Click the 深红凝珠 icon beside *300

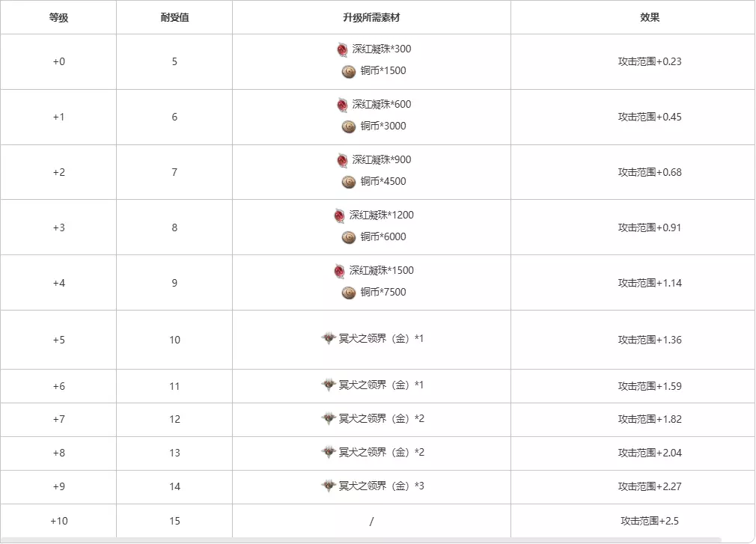tap(342, 50)
